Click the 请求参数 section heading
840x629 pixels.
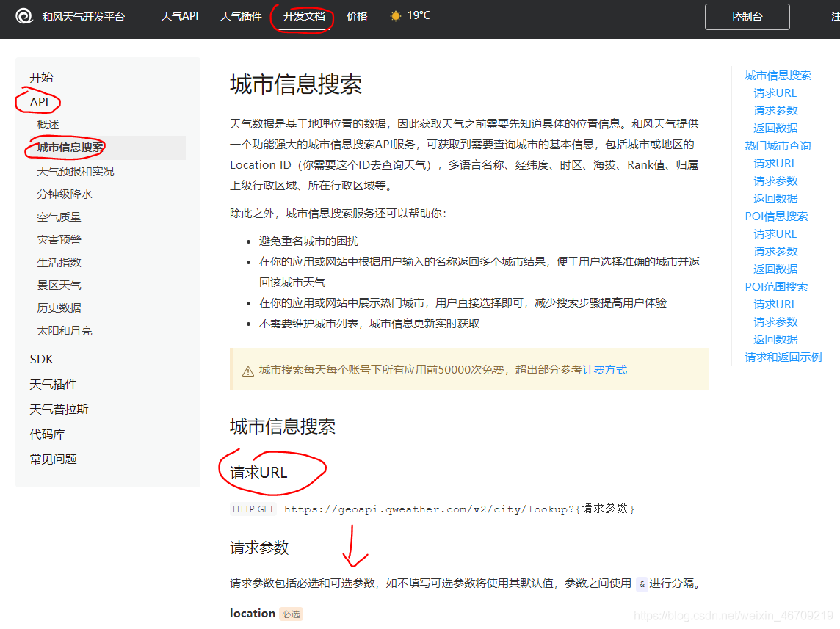tap(259, 548)
